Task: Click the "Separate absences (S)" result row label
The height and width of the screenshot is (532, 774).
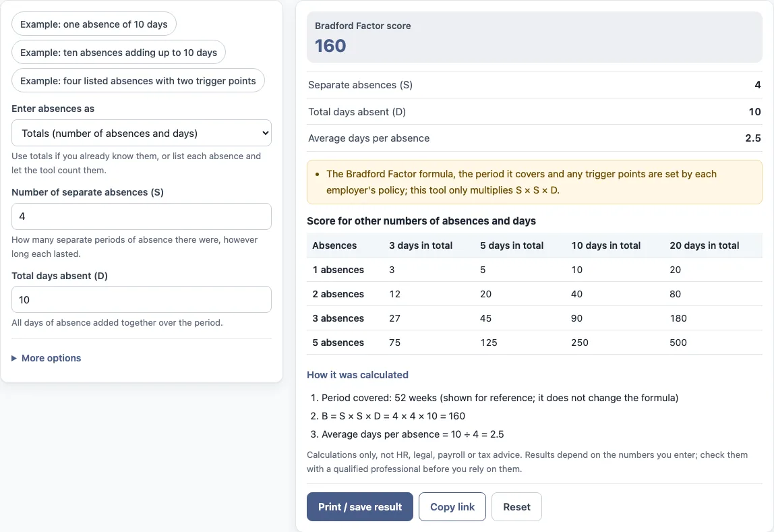Action: pyautogui.click(x=360, y=85)
